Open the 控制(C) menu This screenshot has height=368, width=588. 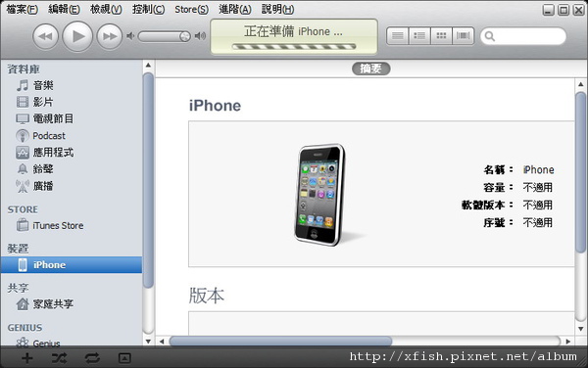[148, 9]
